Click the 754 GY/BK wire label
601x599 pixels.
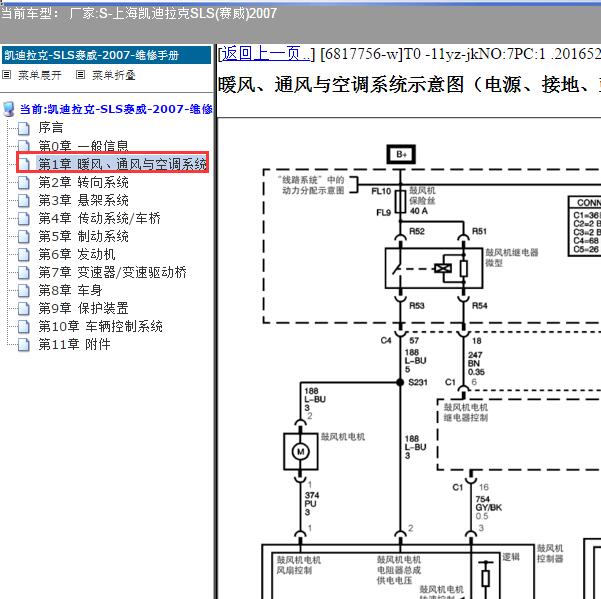point(488,503)
